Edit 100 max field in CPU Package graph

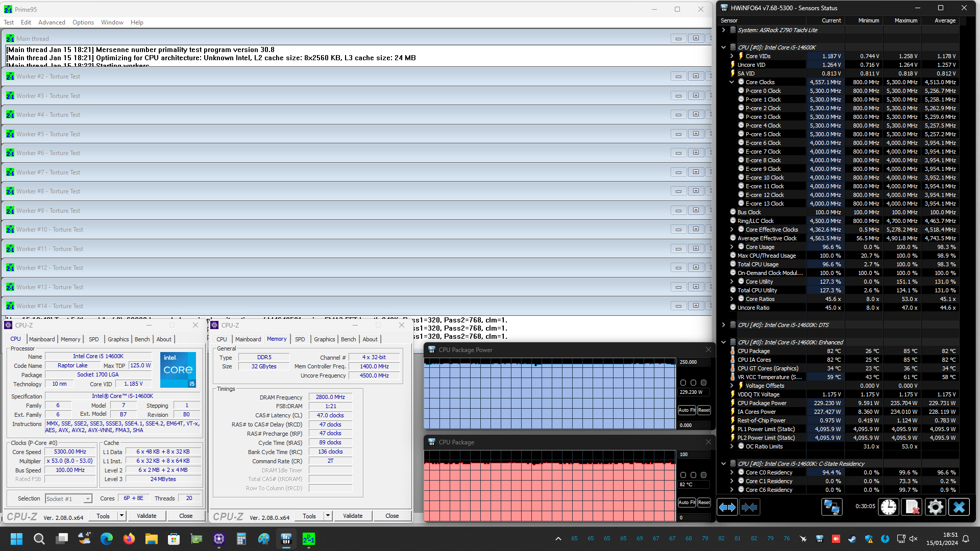694,455
